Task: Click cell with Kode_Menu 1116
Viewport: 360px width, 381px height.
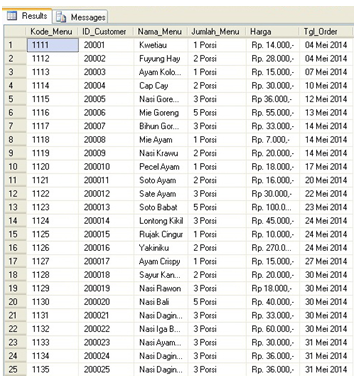Action: pyautogui.click(x=53, y=113)
